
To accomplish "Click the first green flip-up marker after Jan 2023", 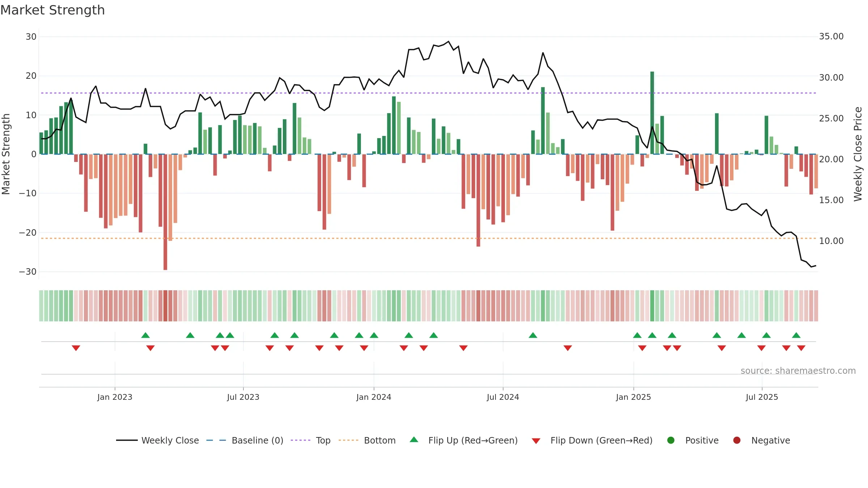I will 145,335.
